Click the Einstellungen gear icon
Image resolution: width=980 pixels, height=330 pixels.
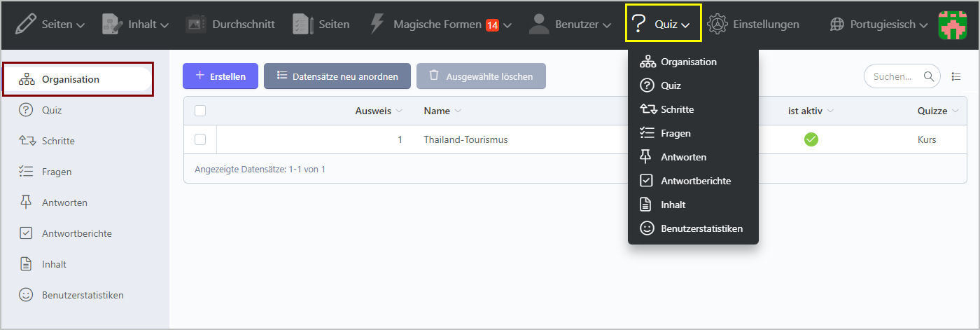pyautogui.click(x=717, y=24)
